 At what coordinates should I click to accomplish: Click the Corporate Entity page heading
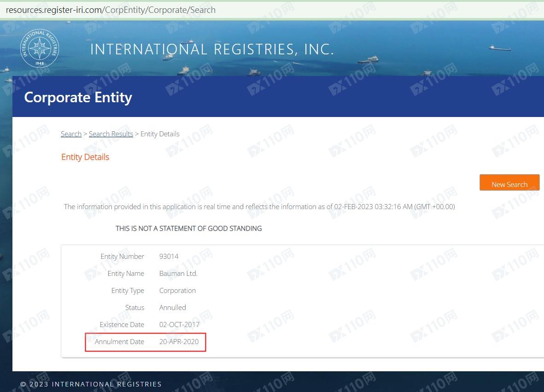pos(78,97)
